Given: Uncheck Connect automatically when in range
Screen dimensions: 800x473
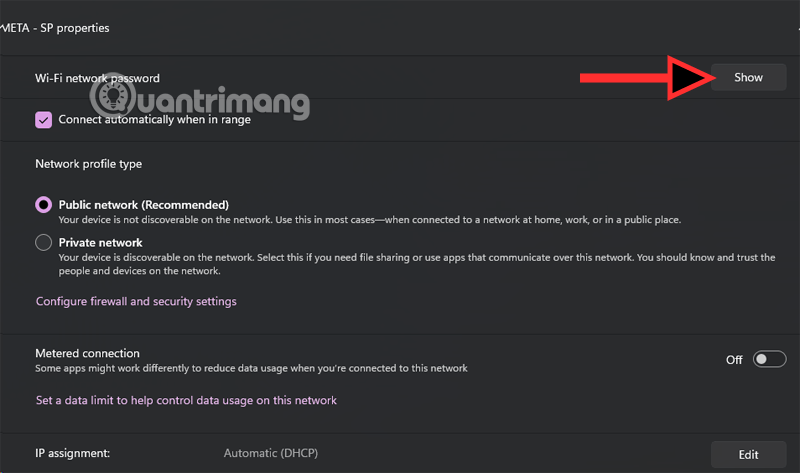Looking at the screenshot, I should coord(44,120).
